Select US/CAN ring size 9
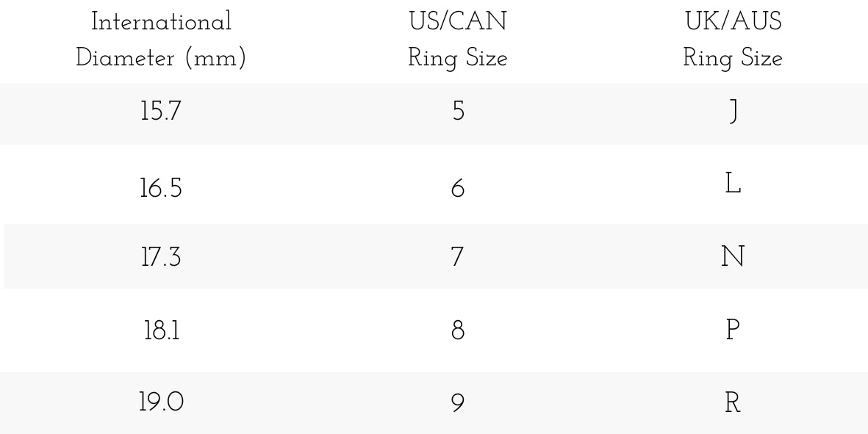This screenshot has width=868, height=434. point(458,403)
